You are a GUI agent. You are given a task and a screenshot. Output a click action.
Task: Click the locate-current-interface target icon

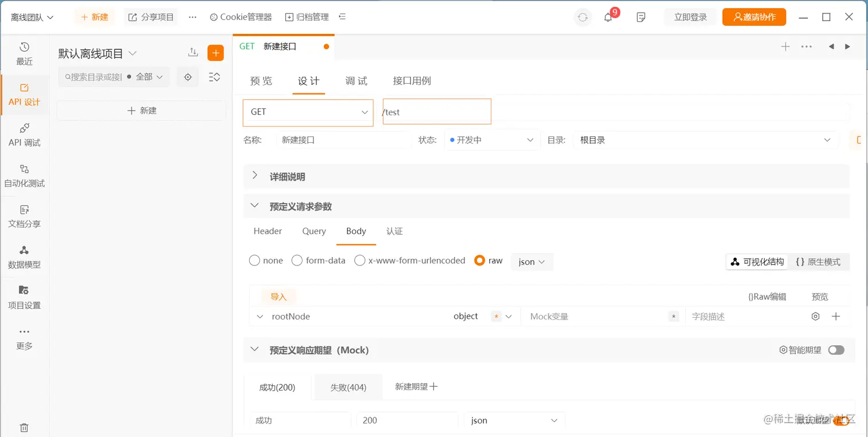[x=188, y=76]
